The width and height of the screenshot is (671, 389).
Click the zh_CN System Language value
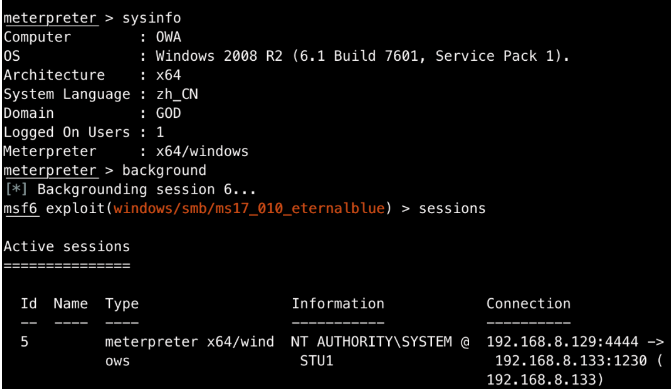tap(177, 94)
